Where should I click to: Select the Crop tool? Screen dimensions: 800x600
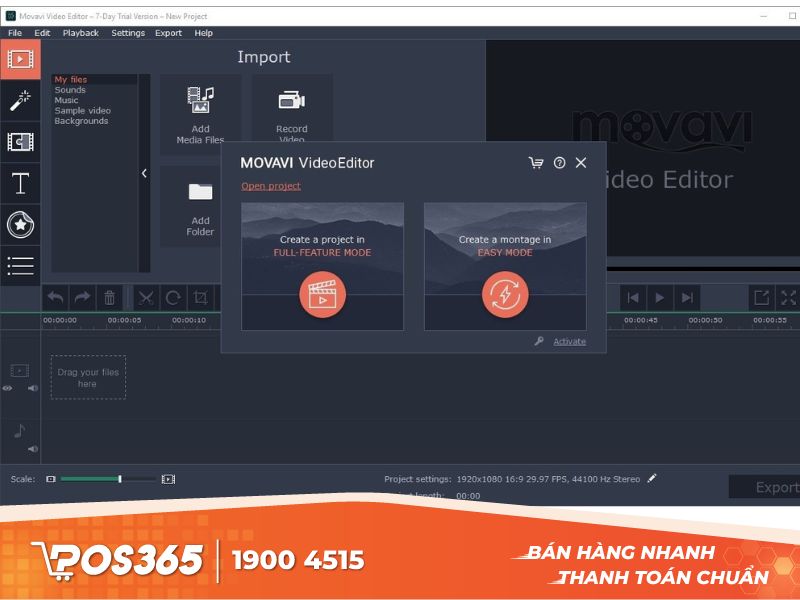pyautogui.click(x=201, y=297)
